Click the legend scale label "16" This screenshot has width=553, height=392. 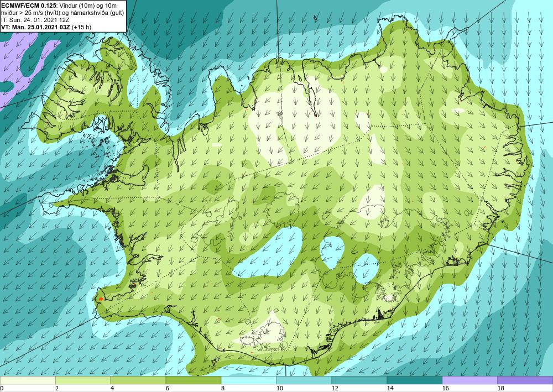pos(445,388)
